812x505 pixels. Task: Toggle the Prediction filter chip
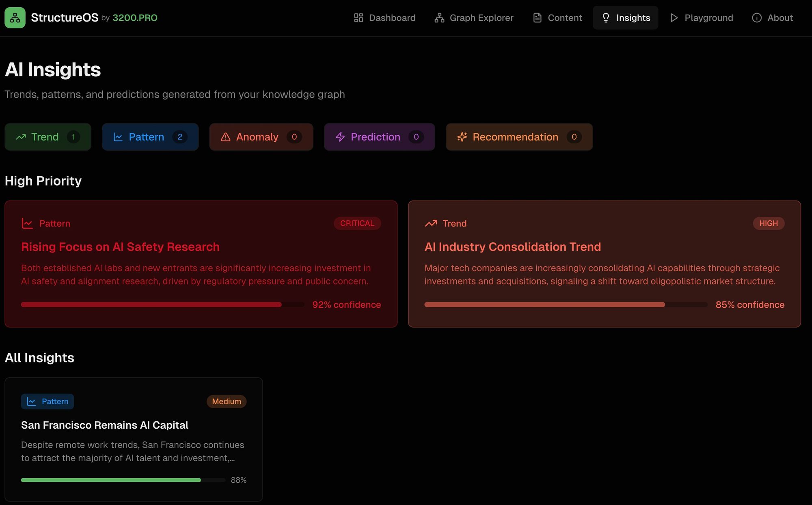pyautogui.click(x=379, y=137)
